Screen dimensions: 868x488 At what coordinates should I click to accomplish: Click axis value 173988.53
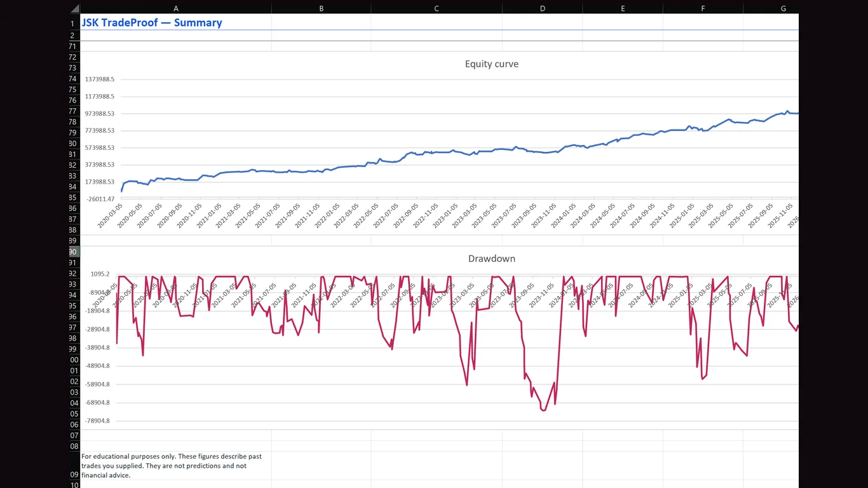point(99,182)
